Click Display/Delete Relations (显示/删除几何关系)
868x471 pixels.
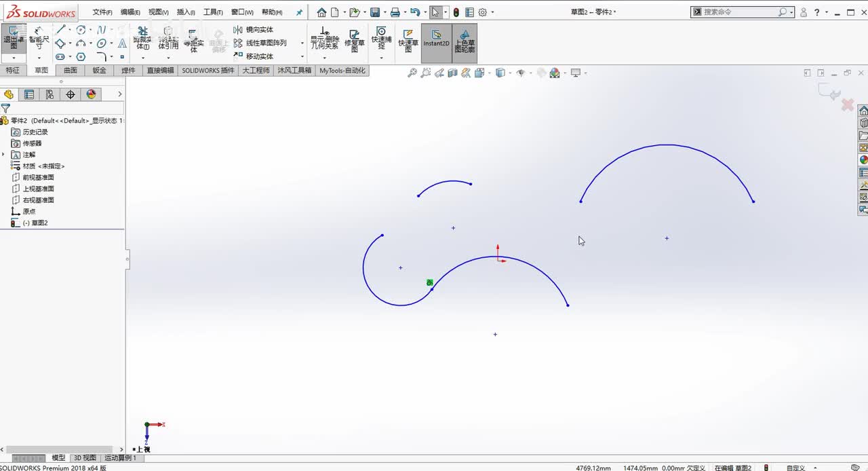pyautogui.click(x=324, y=38)
